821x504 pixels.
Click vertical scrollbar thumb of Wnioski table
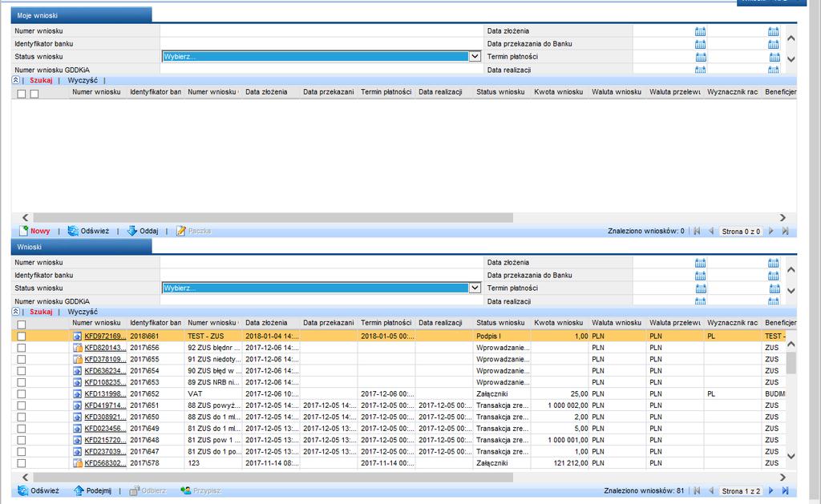point(791,362)
